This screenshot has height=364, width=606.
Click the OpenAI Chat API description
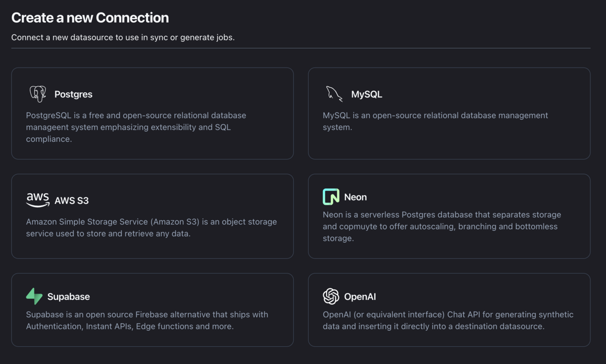pyautogui.click(x=448, y=321)
